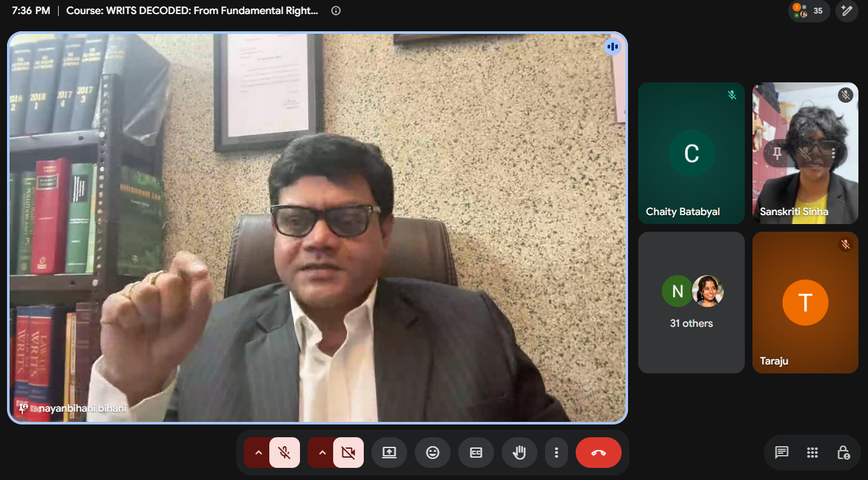Expand audio settings arrow beside microphone
Image resolution: width=868 pixels, height=480 pixels.
(258, 453)
